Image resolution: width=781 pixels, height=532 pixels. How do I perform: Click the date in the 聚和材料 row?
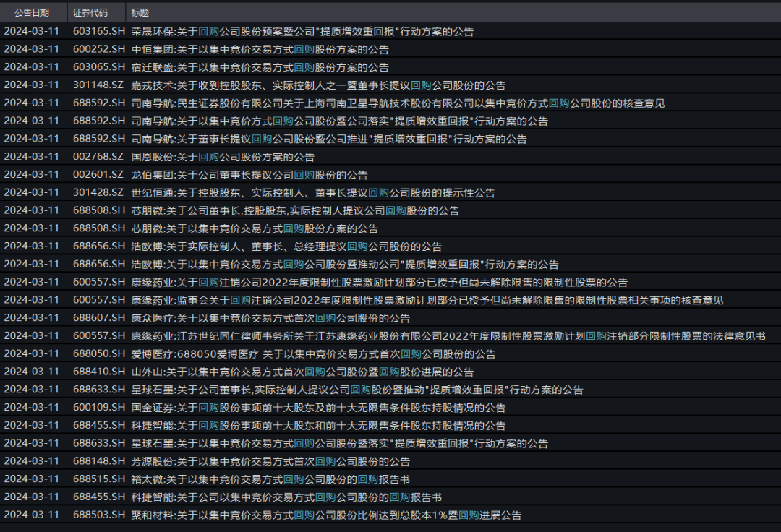31,515
